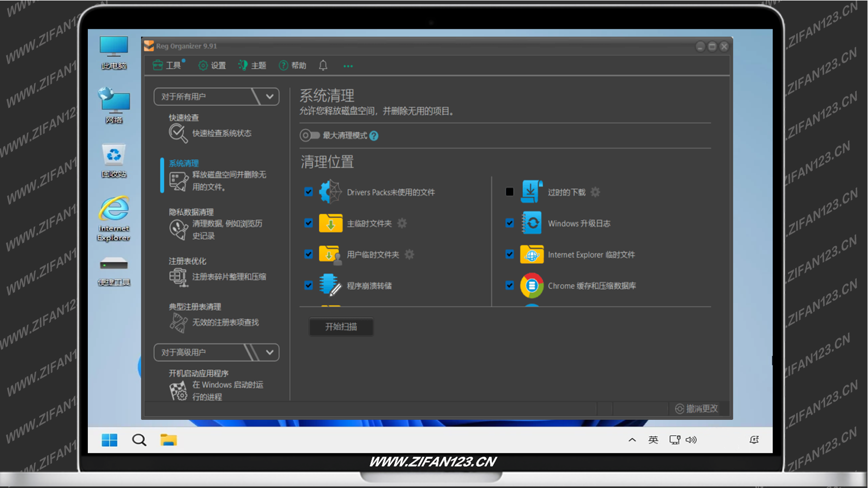Click the 用户临时文件夹 folder icon

tap(331, 255)
